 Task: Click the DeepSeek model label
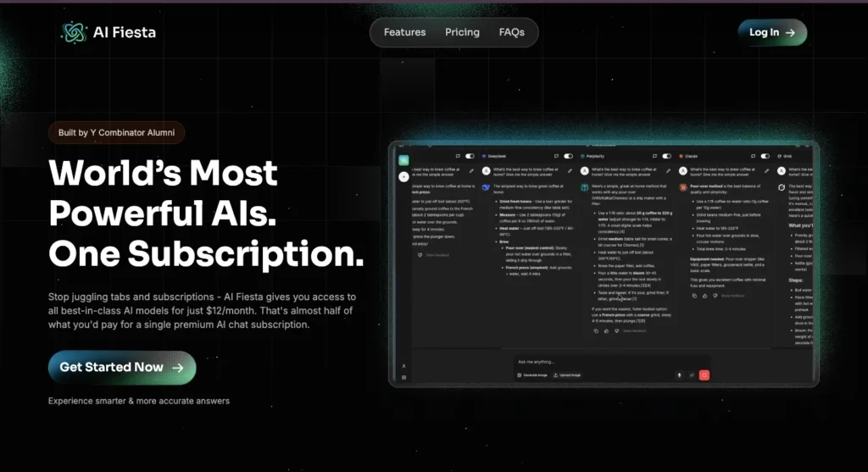coord(497,156)
